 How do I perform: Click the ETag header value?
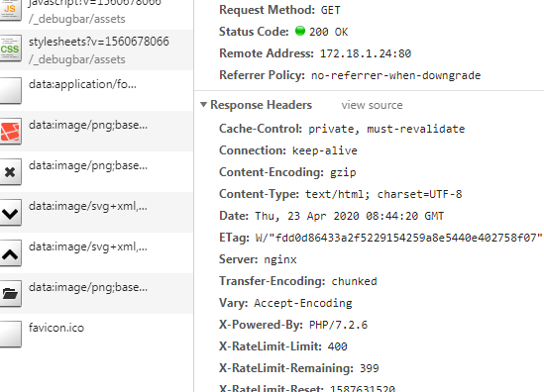click(399, 239)
